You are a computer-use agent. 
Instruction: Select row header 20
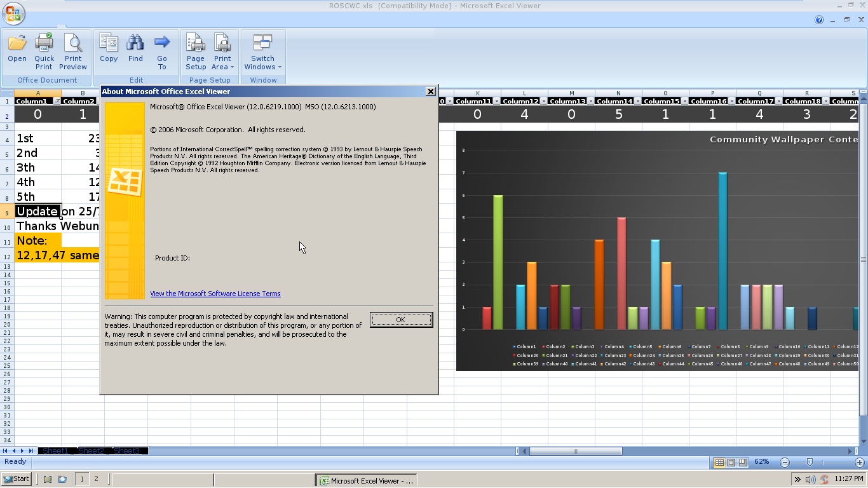(7, 324)
